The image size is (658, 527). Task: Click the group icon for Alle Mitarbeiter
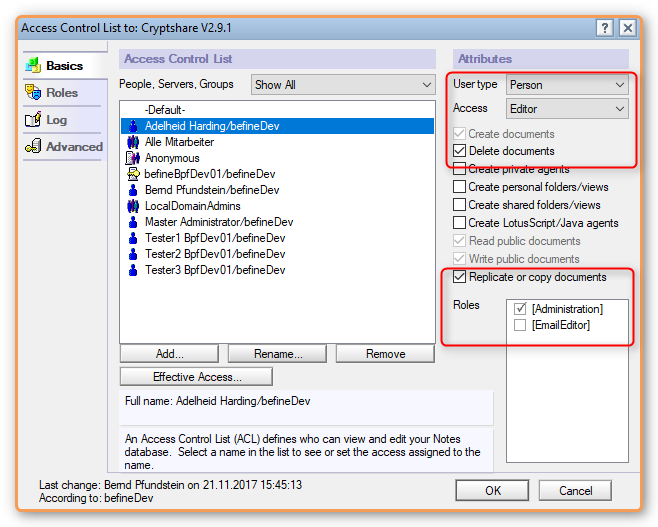[x=133, y=142]
